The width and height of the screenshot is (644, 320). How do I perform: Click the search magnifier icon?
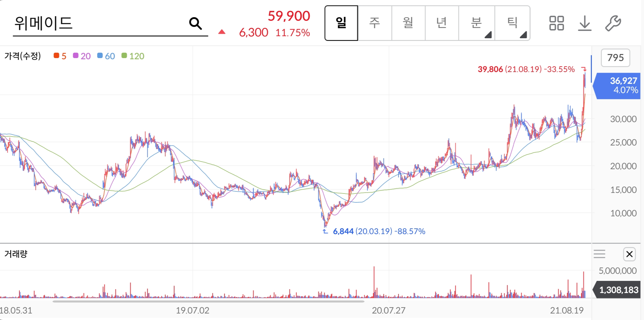click(x=195, y=23)
